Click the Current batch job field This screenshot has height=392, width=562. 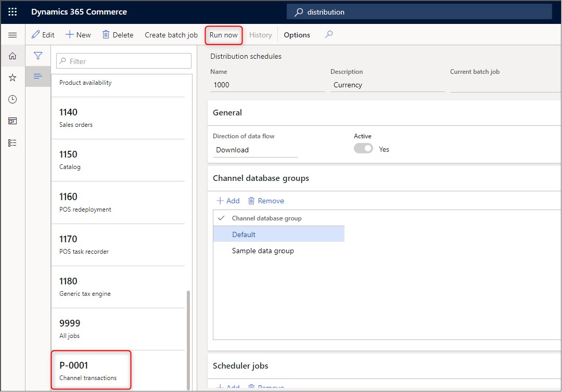click(505, 85)
